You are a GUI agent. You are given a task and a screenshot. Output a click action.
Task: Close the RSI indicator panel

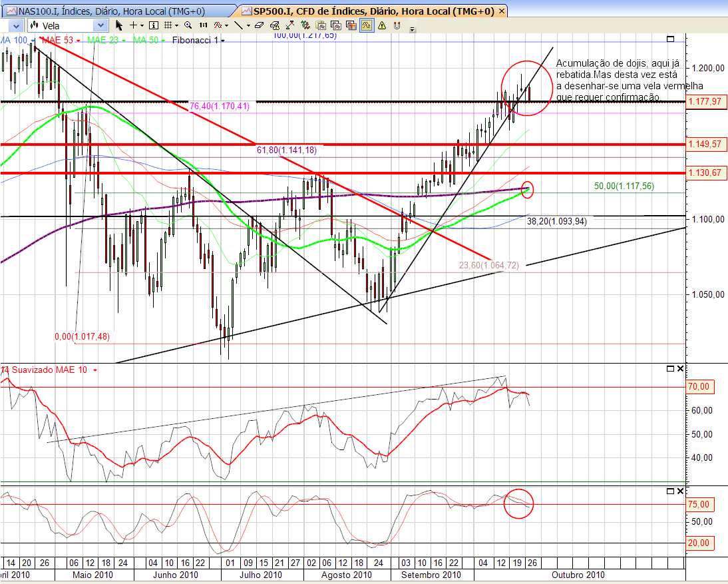pyautogui.click(x=680, y=368)
